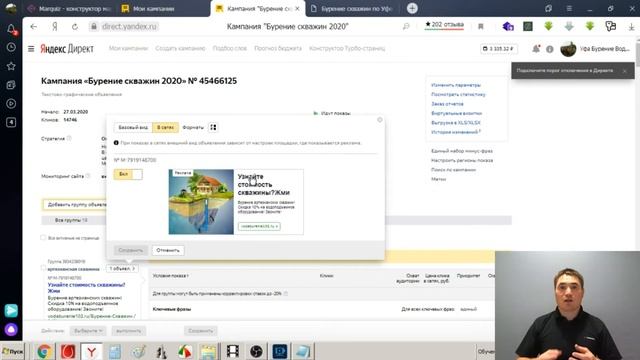Open the sidebar collections icon

coord(11,85)
